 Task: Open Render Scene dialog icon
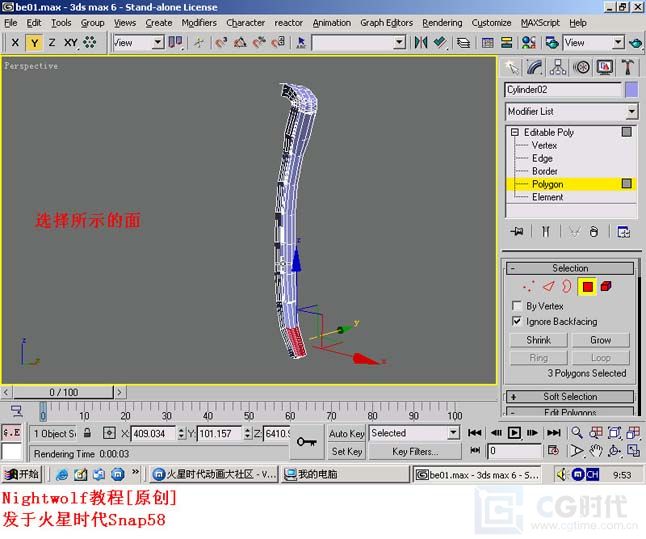click(x=552, y=42)
